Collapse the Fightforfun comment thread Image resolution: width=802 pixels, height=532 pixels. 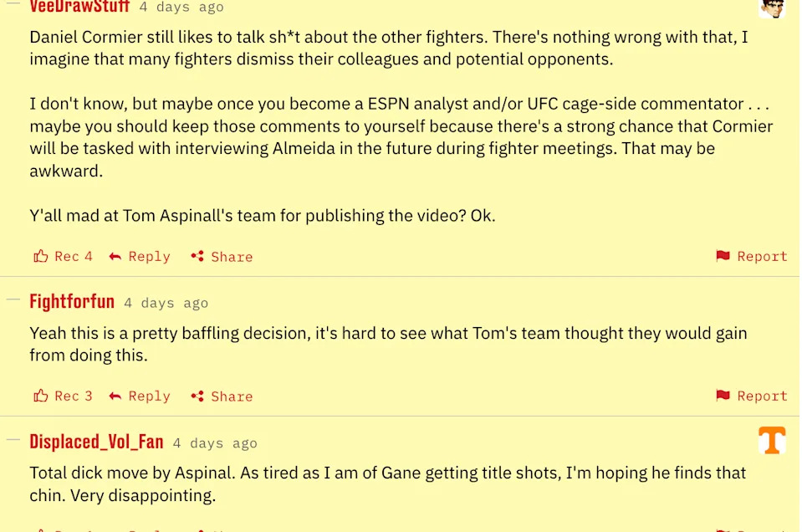13,300
